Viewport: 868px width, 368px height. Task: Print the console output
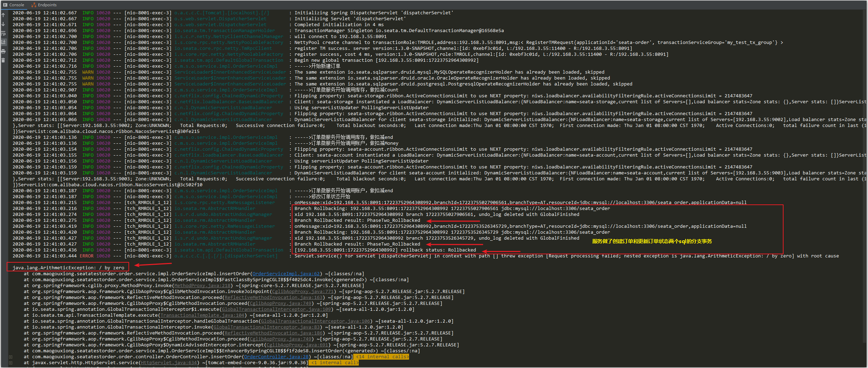[x=3, y=51]
